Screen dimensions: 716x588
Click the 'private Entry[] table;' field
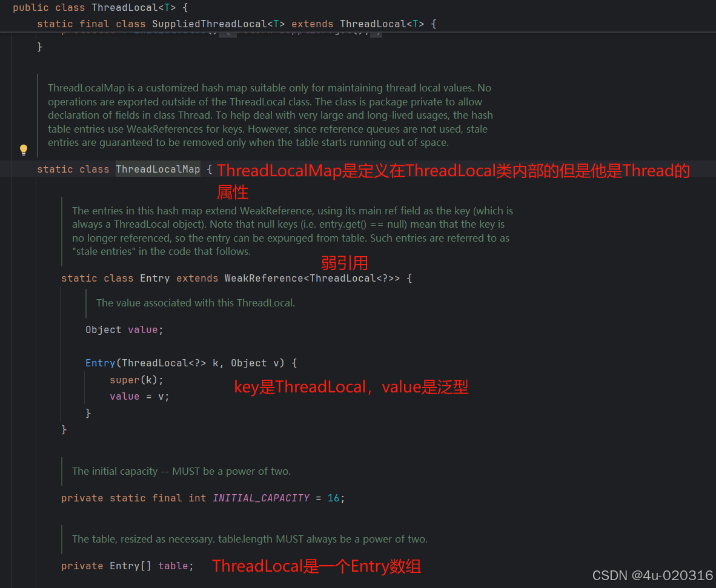pyautogui.click(x=127, y=566)
